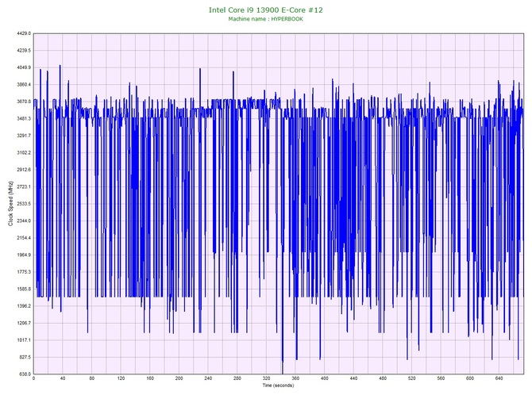Click the 2154.4 y-axis value
Viewport: 532px width, 399px height.
coord(24,238)
